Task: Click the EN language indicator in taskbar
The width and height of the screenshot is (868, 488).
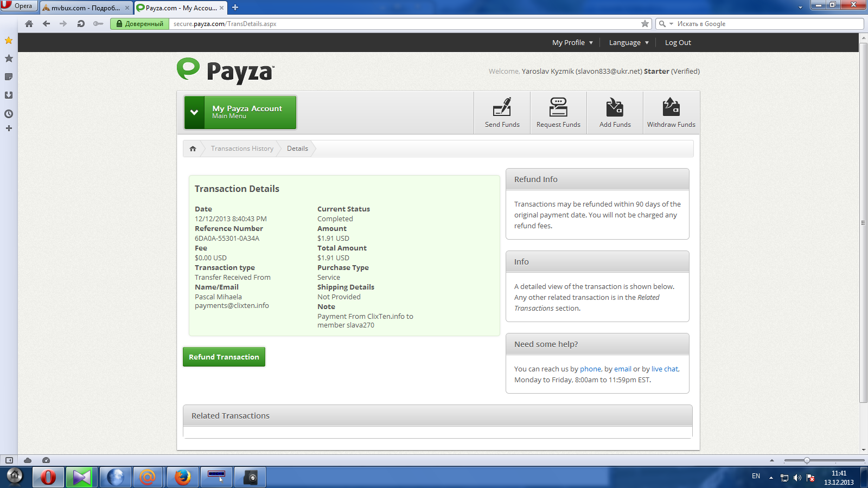Action: click(x=756, y=476)
